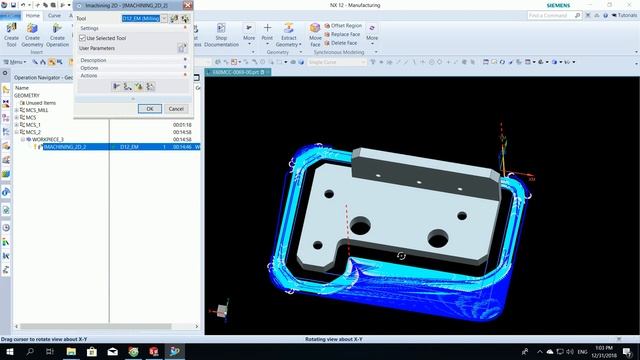640x360 pixels.
Task: Click the List toolpath icon in dialog Actions
Action: tap(150, 87)
